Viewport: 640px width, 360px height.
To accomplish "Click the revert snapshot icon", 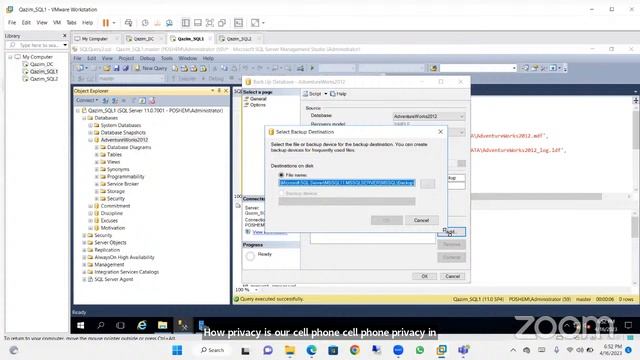I will 157,23.
